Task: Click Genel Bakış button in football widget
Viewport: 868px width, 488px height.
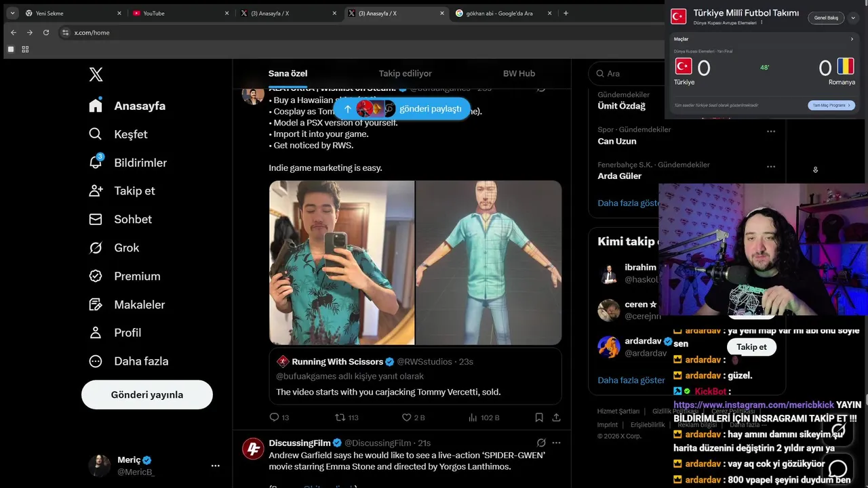Action: click(826, 18)
